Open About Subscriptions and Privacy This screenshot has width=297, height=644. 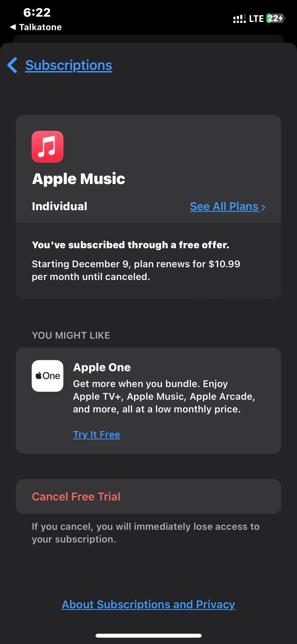pyautogui.click(x=148, y=605)
